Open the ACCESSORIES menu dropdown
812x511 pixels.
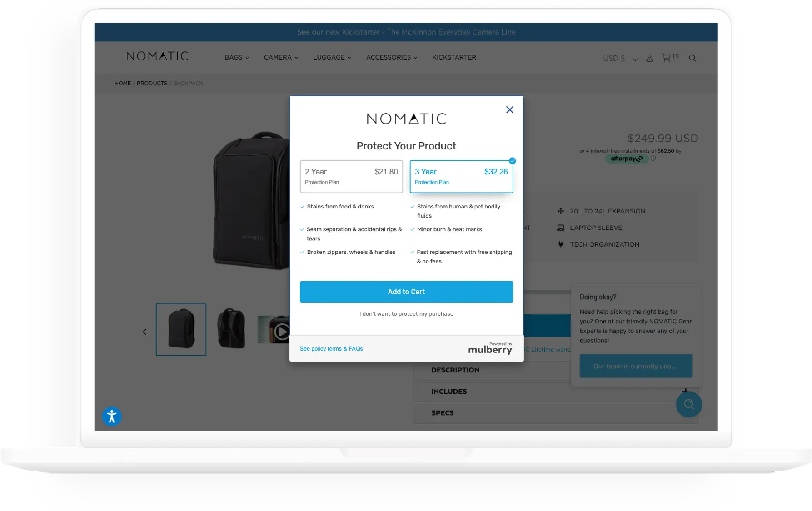coord(392,57)
